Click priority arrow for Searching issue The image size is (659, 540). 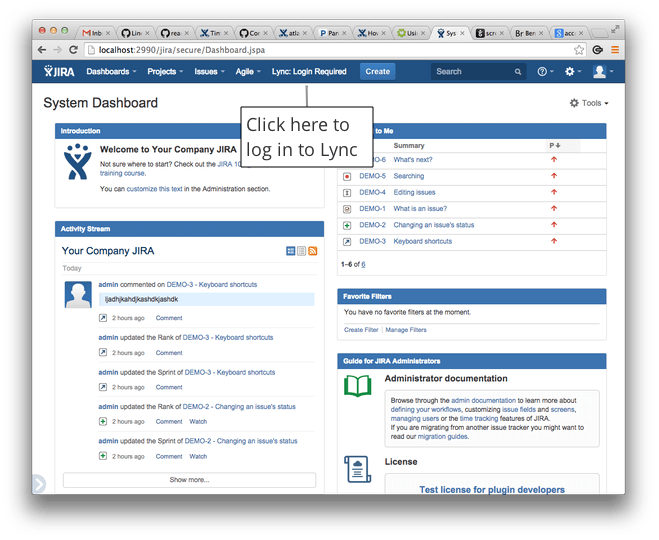tap(554, 176)
